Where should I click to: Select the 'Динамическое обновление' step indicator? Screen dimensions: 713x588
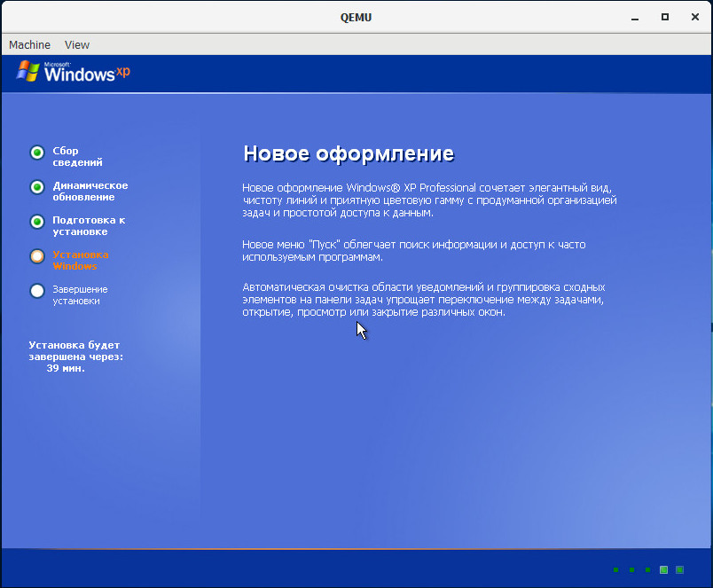(x=37, y=187)
